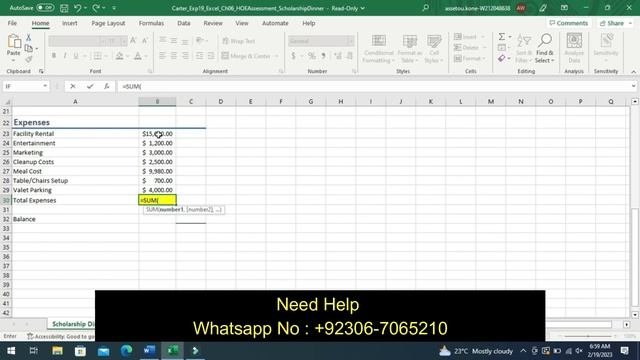This screenshot has height=360, width=640.
Task: Click the Comments button
Action: point(569,23)
